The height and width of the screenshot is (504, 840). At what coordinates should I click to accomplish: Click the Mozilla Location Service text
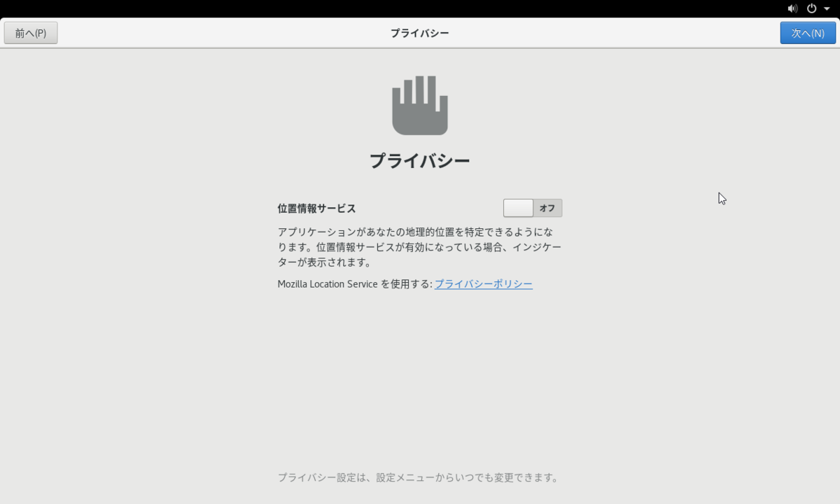(x=328, y=284)
